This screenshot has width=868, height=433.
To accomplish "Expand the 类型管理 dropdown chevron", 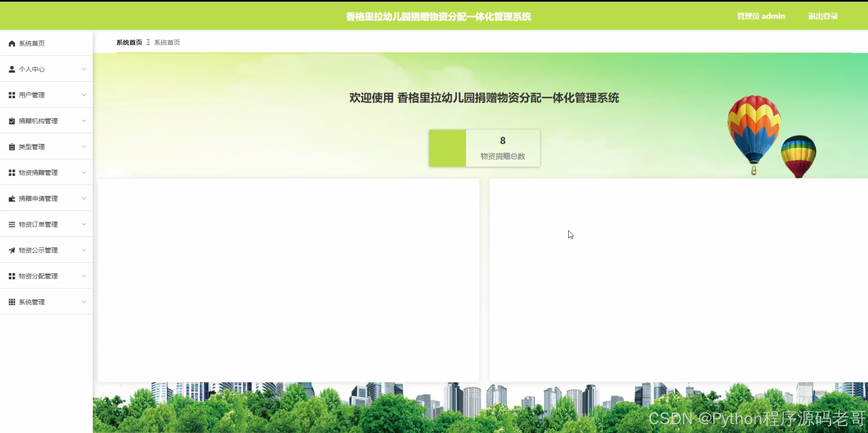I will click(x=84, y=147).
